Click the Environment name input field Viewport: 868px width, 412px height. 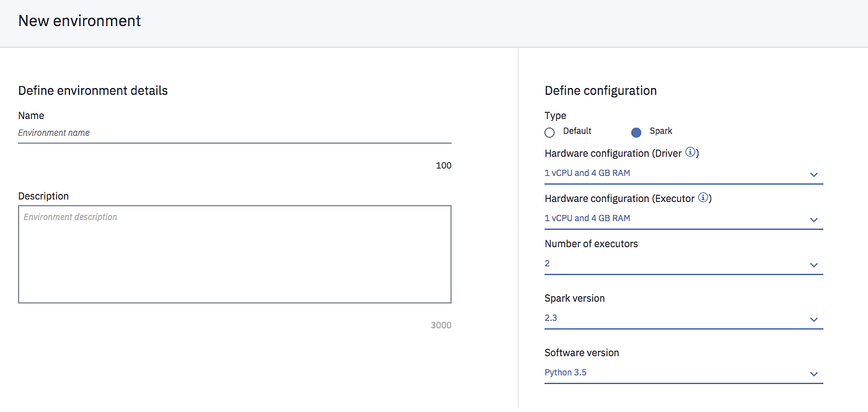point(234,133)
